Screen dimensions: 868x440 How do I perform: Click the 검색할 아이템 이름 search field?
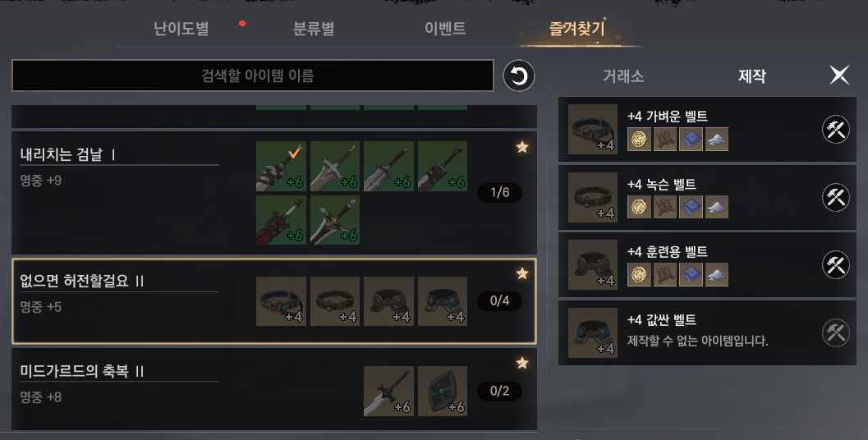coord(253,76)
